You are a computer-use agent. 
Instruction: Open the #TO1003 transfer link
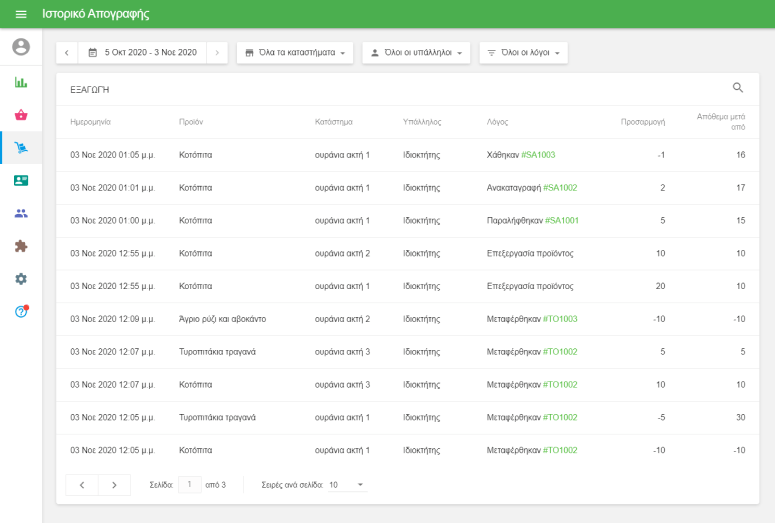tap(559, 319)
